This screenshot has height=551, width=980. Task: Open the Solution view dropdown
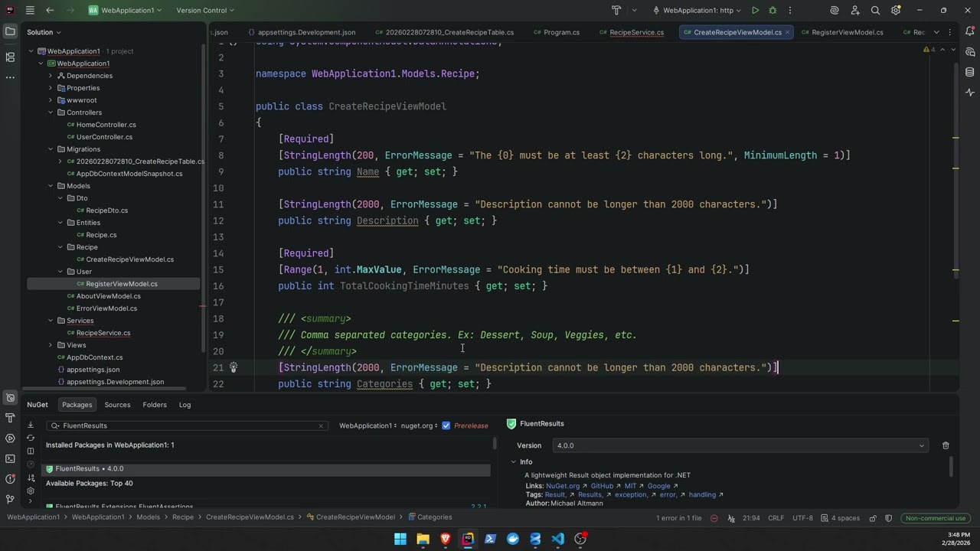(44, 32)
